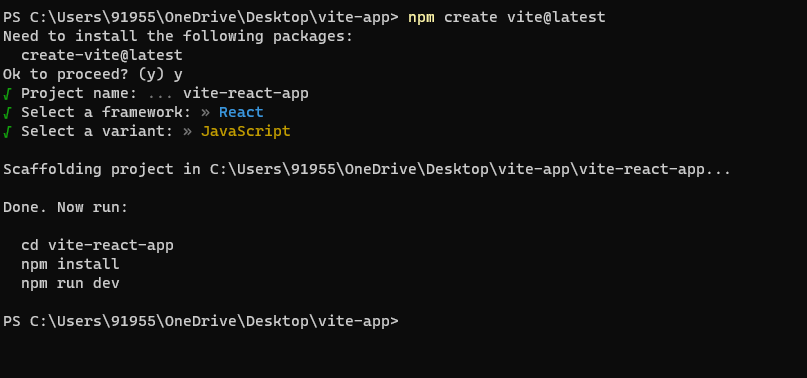
Task: Click the 'npm install' instruction line
Action: pos(70,264)
